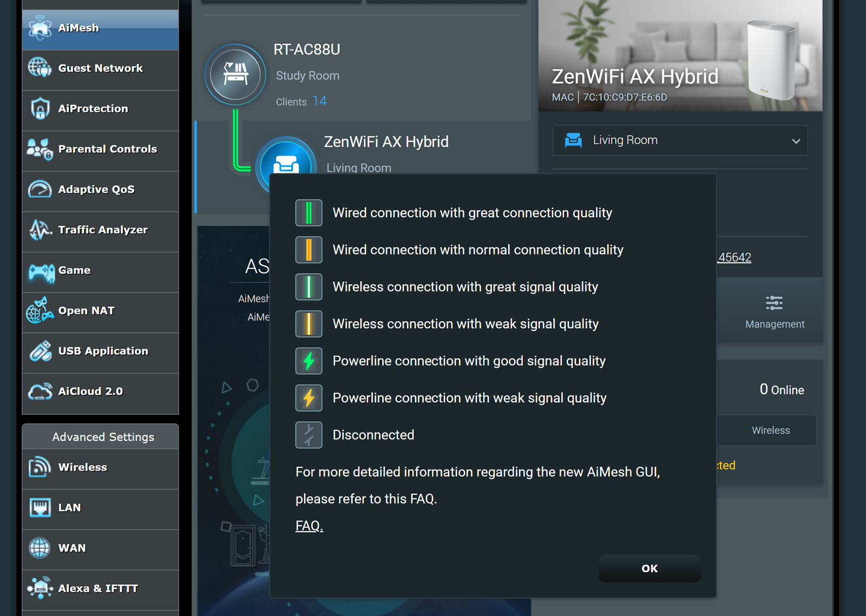Image resolution: width=866 pixels, height=616 pixels.
Task: Open the Game menu item
Action: point(75,270)
